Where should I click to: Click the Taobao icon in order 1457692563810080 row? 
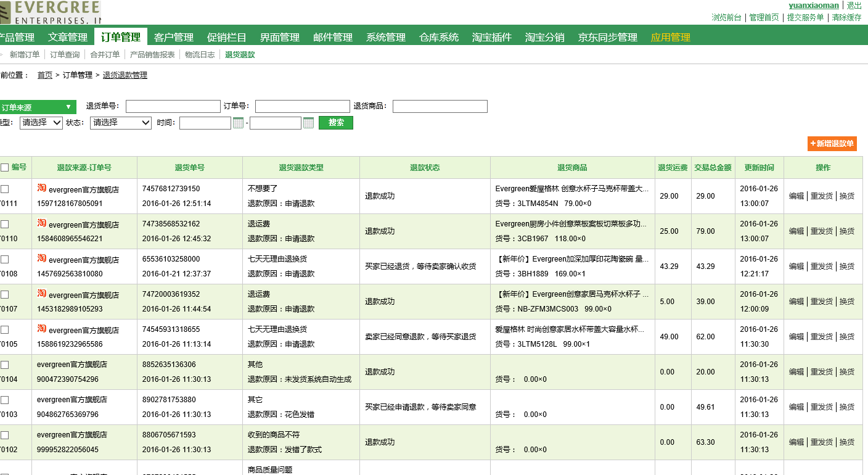coord(42,258)
